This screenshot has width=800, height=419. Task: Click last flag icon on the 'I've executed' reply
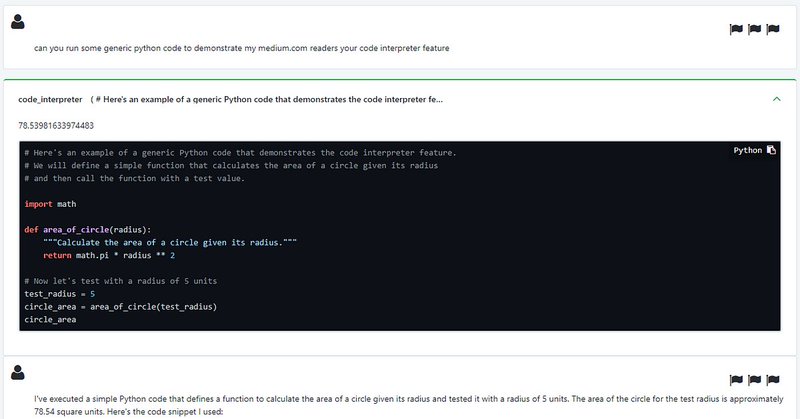click(773, 380)
